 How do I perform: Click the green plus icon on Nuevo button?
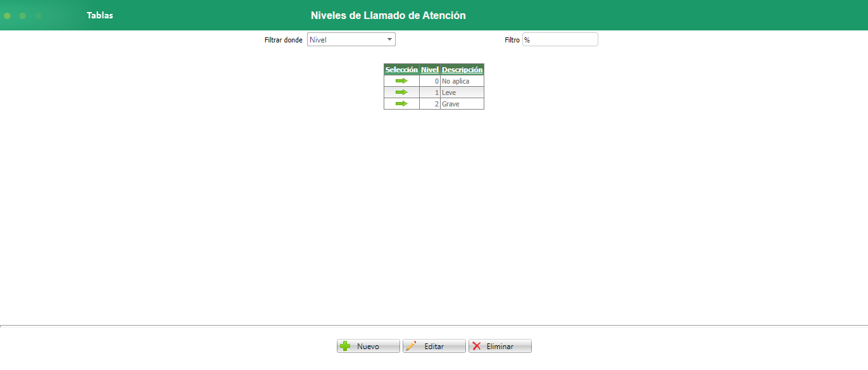coord(344,345)
